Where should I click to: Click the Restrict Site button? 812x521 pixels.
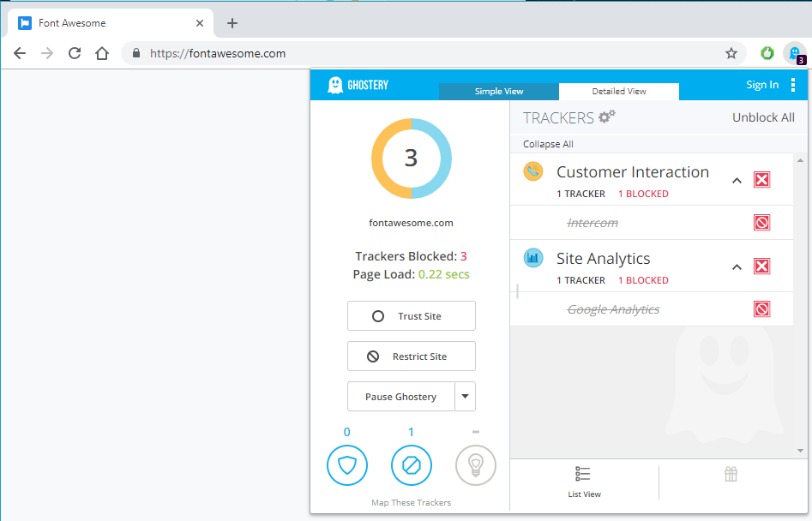(412, 356)
